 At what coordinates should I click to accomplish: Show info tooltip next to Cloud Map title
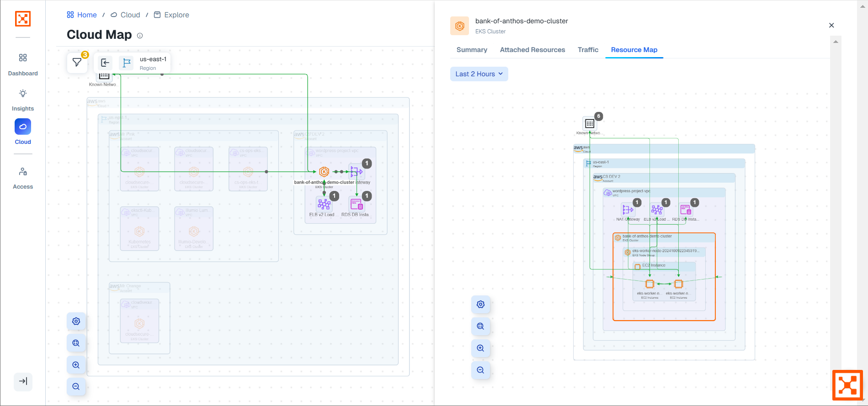(x=140, y=36)
